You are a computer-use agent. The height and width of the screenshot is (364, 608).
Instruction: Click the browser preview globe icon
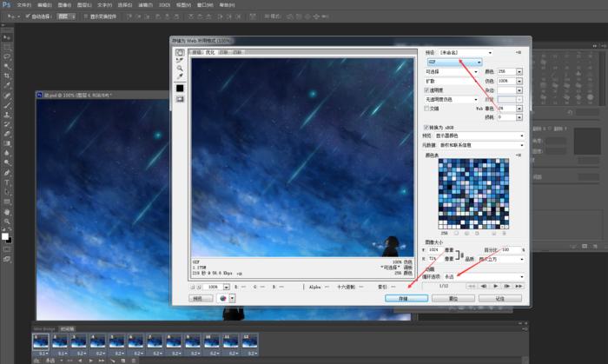coord(222,299)
